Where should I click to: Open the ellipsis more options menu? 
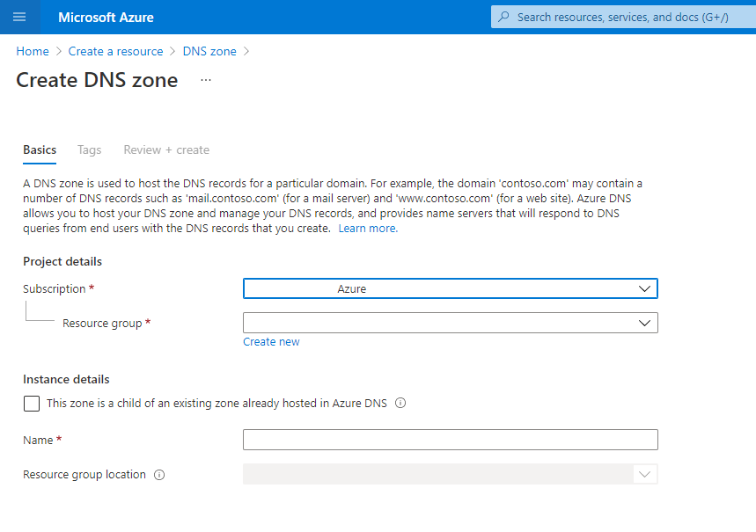[206, 80]
